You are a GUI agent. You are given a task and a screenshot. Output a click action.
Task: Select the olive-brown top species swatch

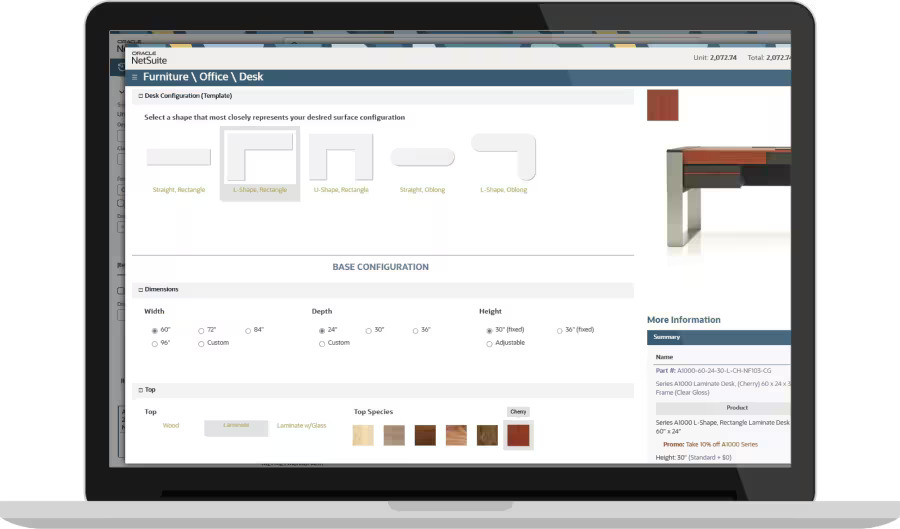(x=487, y=435)
